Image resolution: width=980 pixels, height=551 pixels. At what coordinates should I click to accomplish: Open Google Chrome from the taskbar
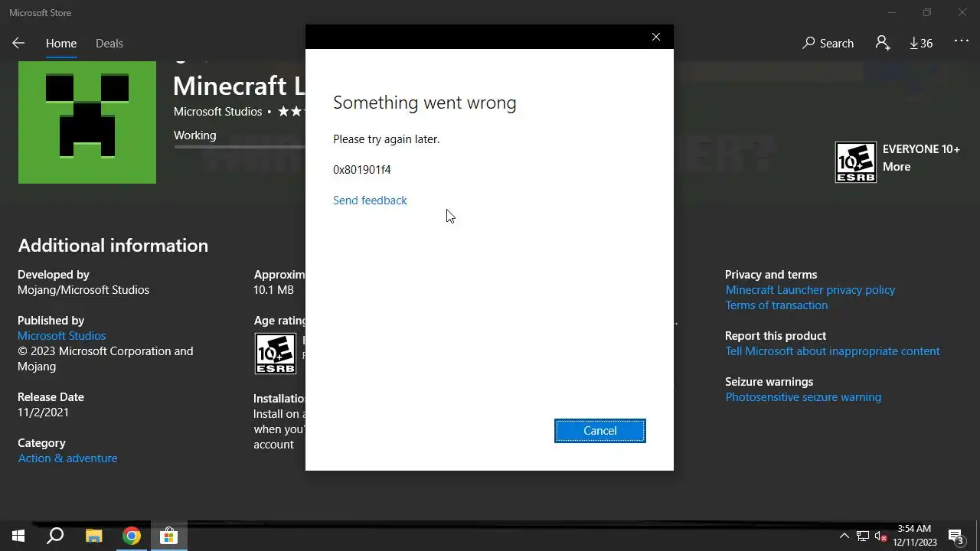coord(132,536)
